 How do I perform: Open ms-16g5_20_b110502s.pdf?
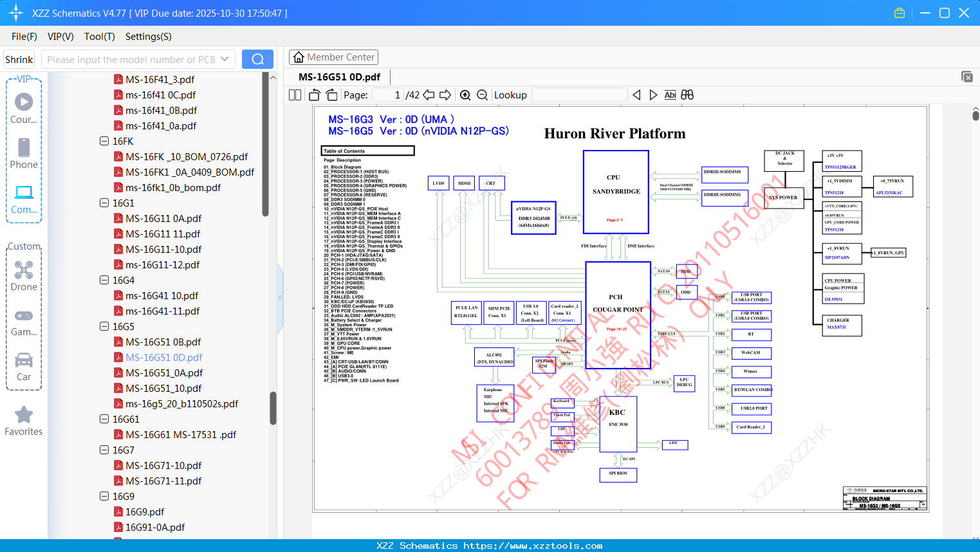182,403
